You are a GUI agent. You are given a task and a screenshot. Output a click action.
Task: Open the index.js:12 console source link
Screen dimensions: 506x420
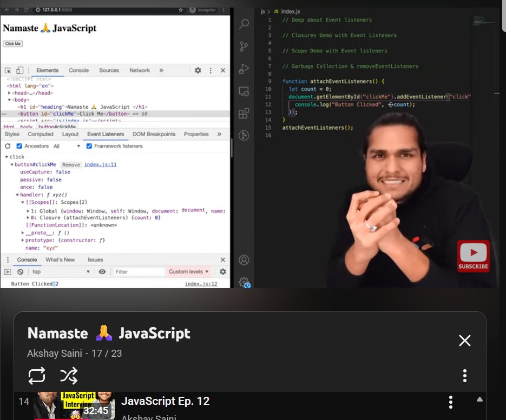coord(201,284)
